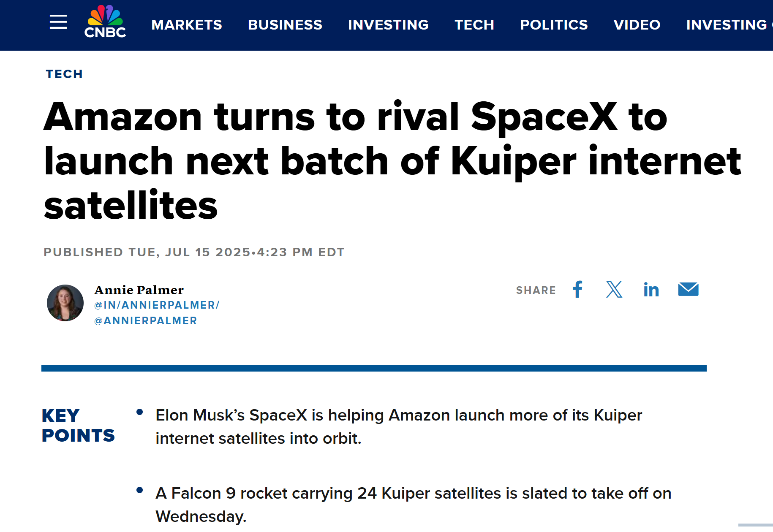
Task: Open the hamburger navigation menu
Action: pos(58,22)
